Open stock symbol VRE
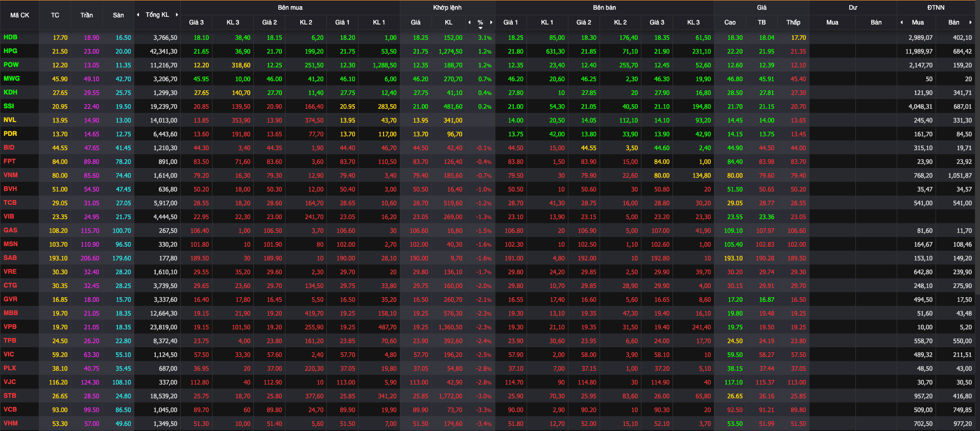 pyautogui.click(x=10, y=272)
